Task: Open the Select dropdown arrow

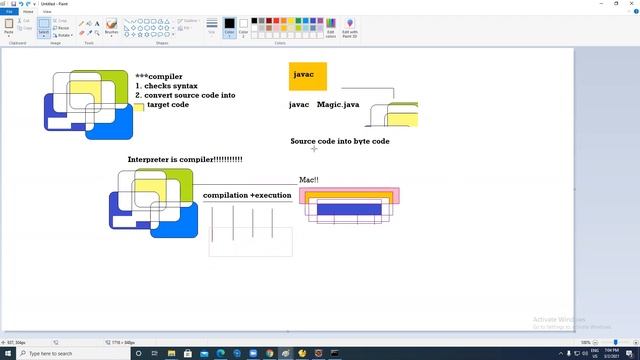Action: pyautogui.click(x=44, y=36)
